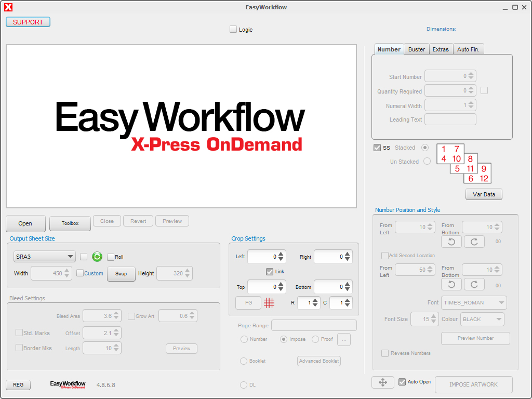This screenshot has width=532, height=399.
Task: Click the IMPOSE ARTWORK button
Action: [474, 384]
